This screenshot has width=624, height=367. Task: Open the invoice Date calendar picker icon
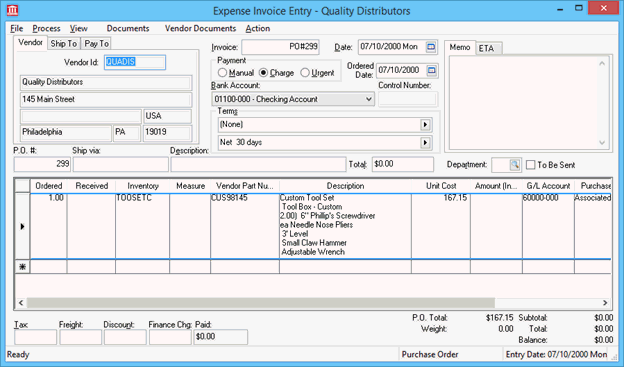[431, 47]
